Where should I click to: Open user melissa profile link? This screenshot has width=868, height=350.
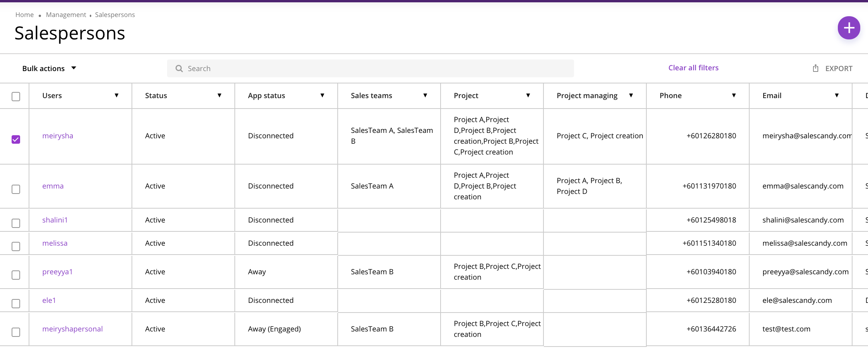[x=55, y=243]
